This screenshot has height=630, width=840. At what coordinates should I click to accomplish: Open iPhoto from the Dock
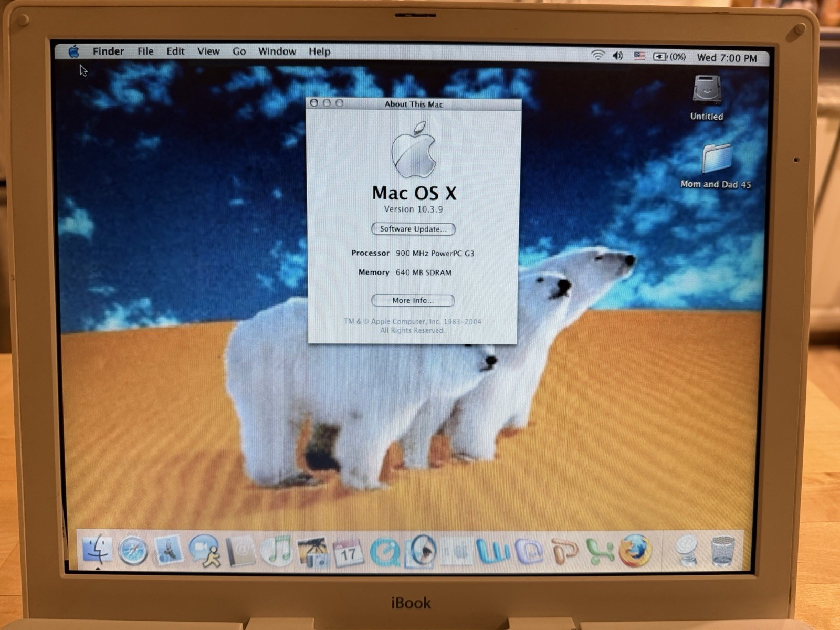click(x=313, y=552)
